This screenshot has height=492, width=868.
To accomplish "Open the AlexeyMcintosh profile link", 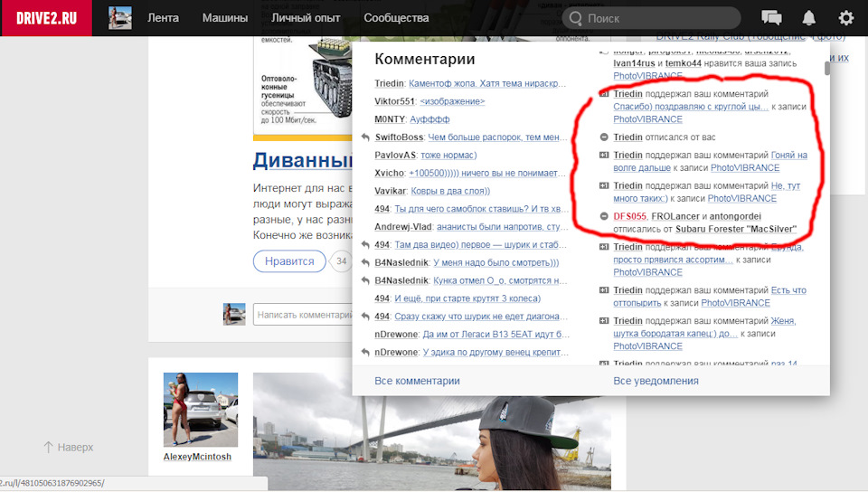I will point(197,457).
